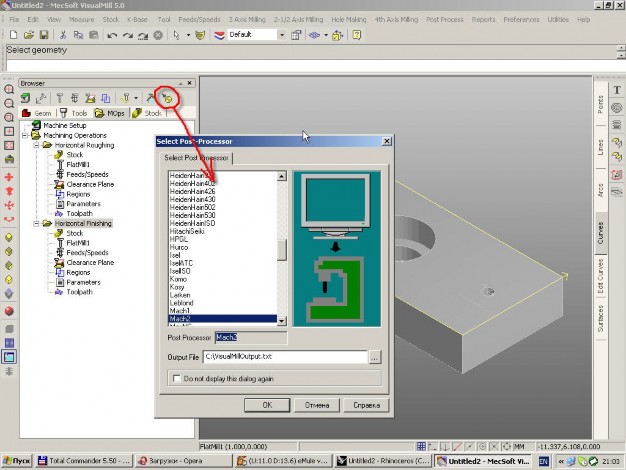Choose Larken in the post-processor list
This screenshot has width=626, height=470.
180,295
